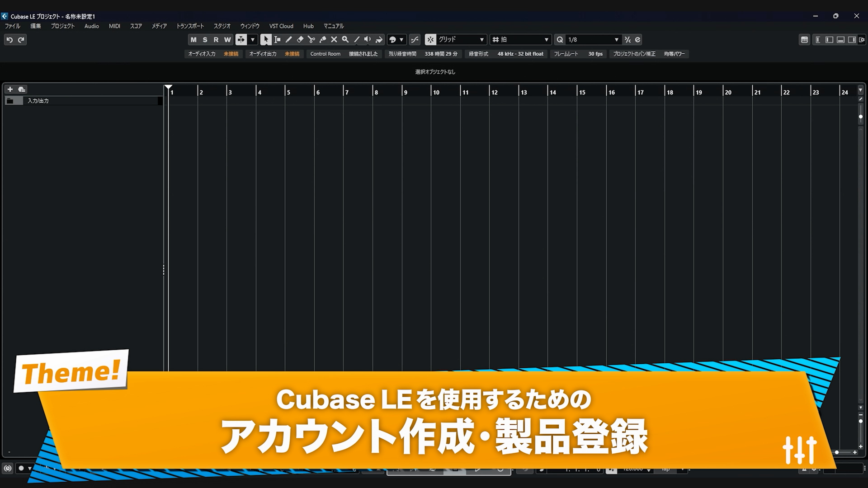
Task: Open the プロジェクト menu
Action: pyautogui.click(x=63, y=26)
